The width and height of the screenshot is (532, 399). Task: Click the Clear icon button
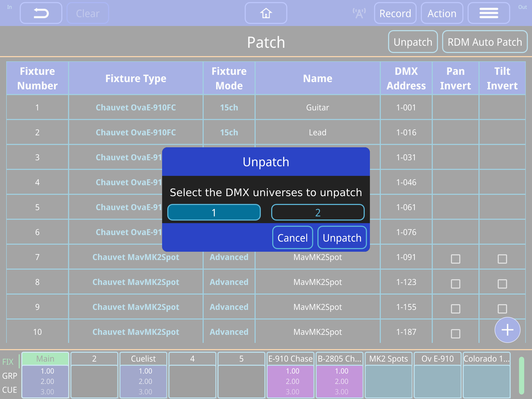[x=87, y=13]
